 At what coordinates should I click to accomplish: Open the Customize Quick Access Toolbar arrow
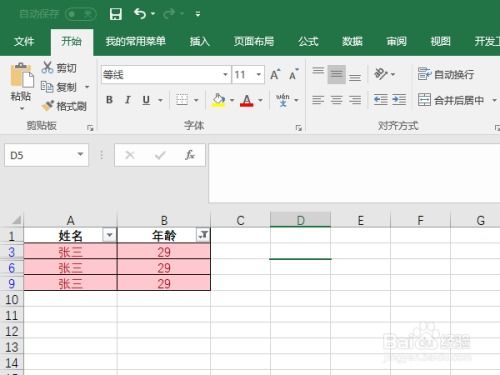198,14
